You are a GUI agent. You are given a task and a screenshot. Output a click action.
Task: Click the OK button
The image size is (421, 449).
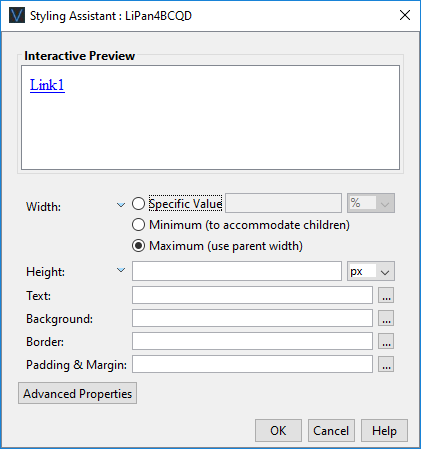pos(278,431)
